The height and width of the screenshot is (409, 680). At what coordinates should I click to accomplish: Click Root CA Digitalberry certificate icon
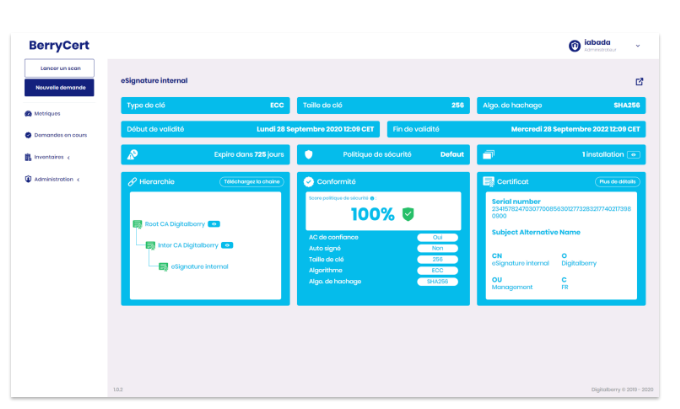(x=137, y=224)
